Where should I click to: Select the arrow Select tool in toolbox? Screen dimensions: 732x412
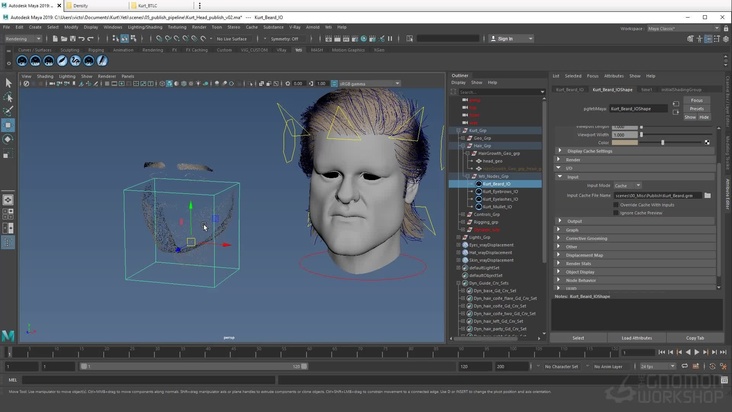pyautogui.click(x=8, y=83)
